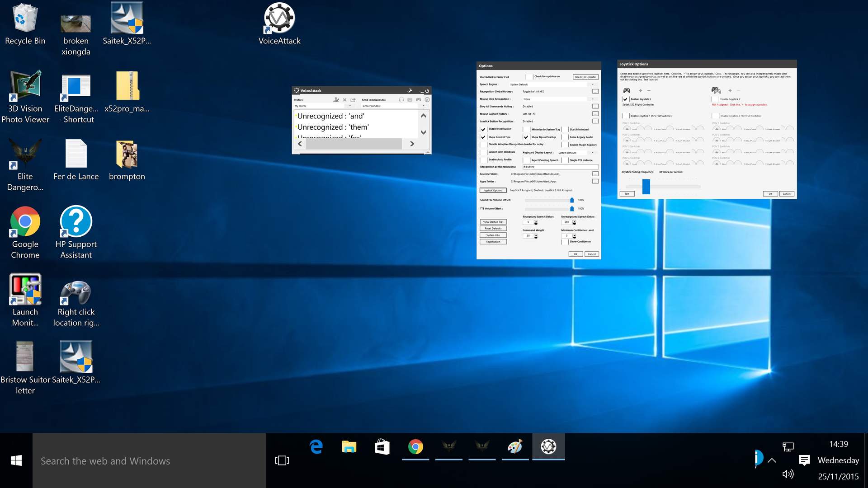Check the Enable Joystick 2 checkbox
The image size is (868, 488).
pos(715,99)
